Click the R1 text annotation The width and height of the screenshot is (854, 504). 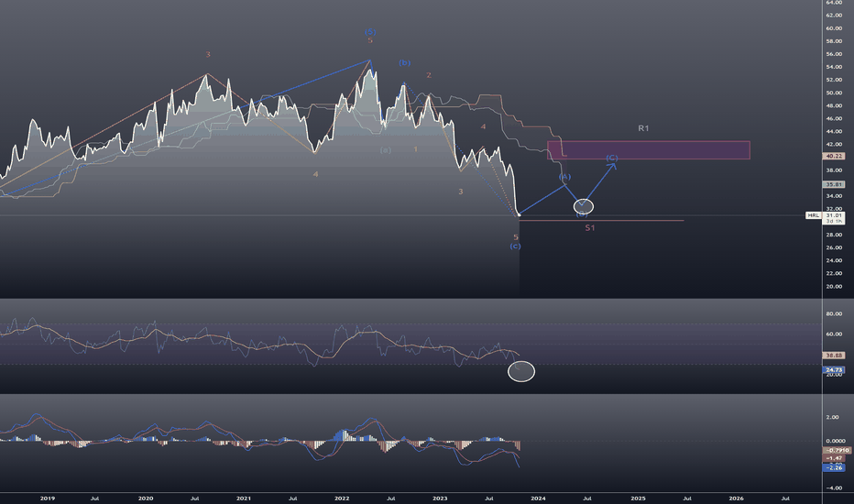coord(643,128)
